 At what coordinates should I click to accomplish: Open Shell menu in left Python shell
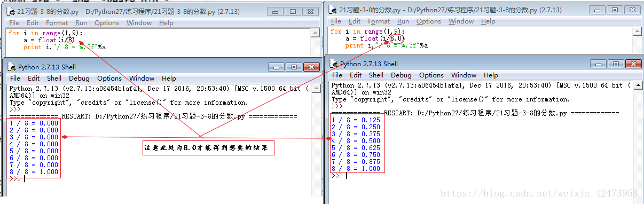pyautogui.click(x=54, y=79)
